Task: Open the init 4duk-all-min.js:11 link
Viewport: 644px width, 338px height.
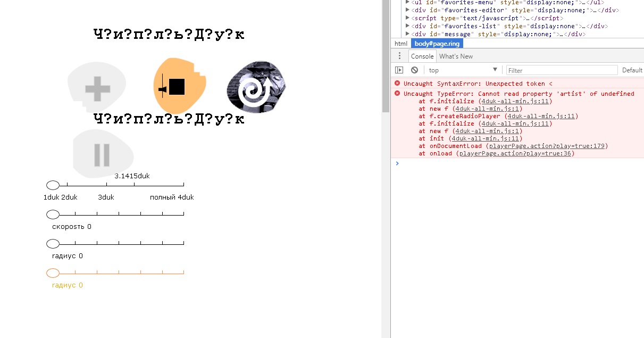Action: pyautogui.click(x=484, y=138)
